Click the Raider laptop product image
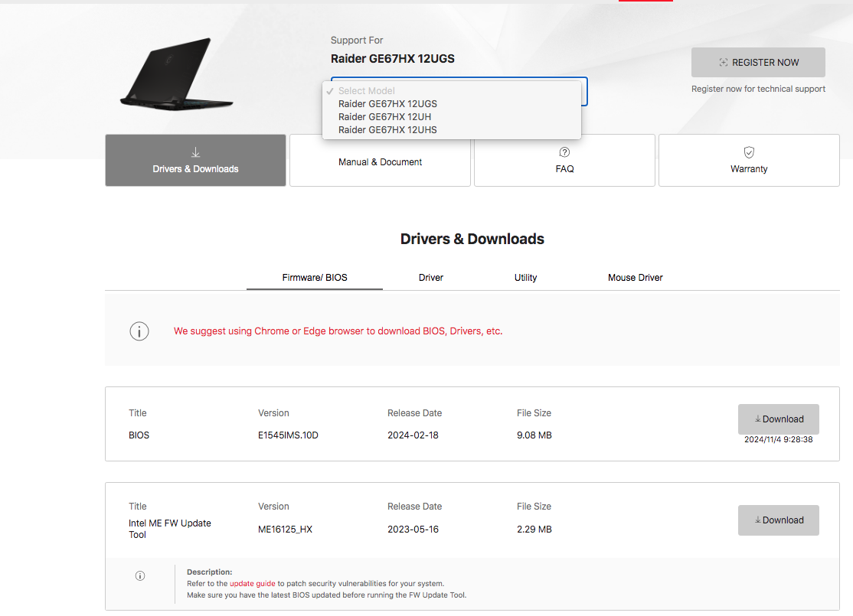The height and width of the screenshot is (616, 853). click(x=176, y=74)
